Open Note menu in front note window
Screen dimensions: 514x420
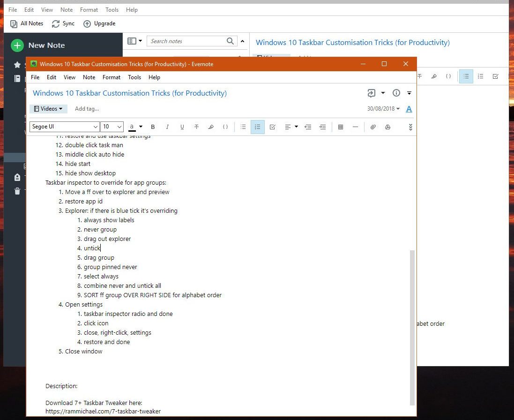coord(89,77)
